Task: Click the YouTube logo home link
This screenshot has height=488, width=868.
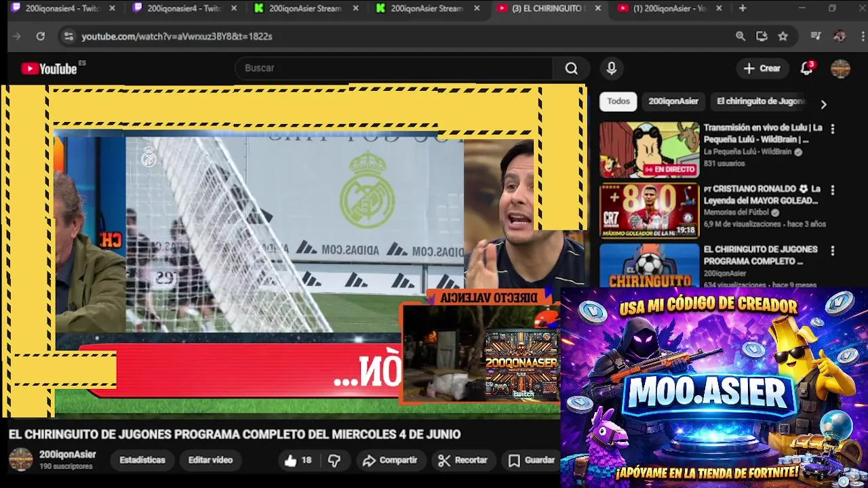Action: pos(49,68)
